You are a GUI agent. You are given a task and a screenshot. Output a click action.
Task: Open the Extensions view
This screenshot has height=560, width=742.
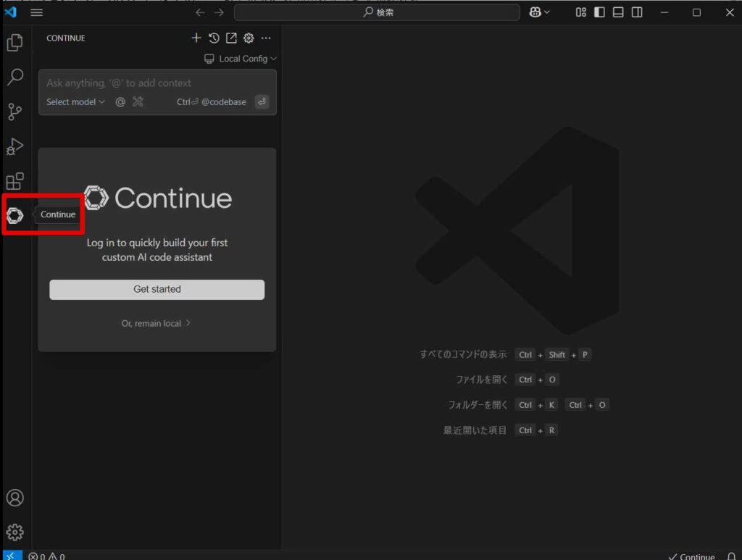[x=14, y=181]
